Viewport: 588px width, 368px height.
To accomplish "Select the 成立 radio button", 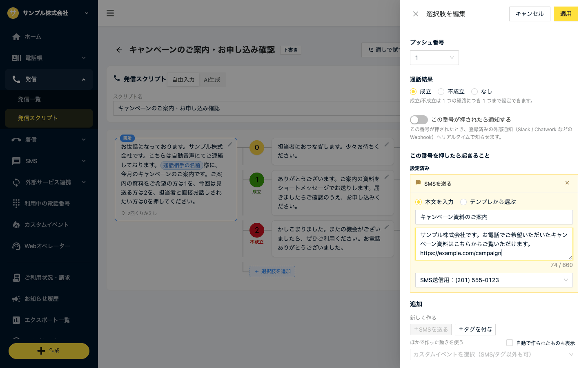I will coord(413,92).
